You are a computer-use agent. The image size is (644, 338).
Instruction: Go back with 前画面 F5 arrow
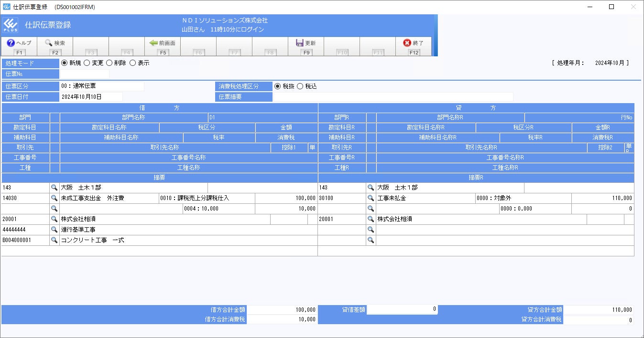pos(153,43)
